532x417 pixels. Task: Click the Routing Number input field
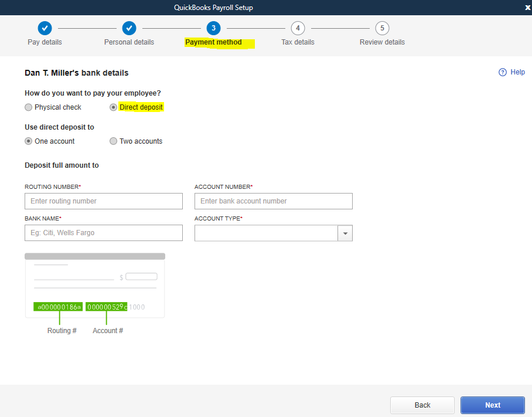coord(104,201)
